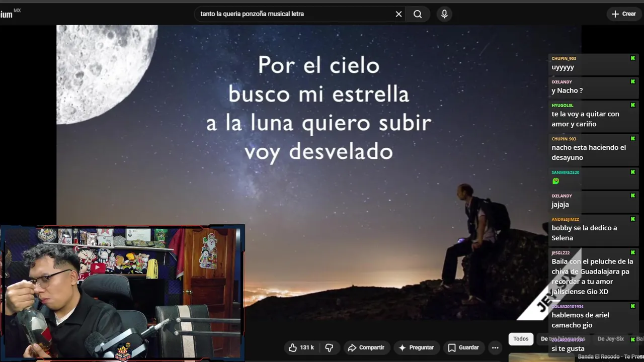
Task: Click Kick badge beside 'jajaja' message
Action: pos(633,196)
